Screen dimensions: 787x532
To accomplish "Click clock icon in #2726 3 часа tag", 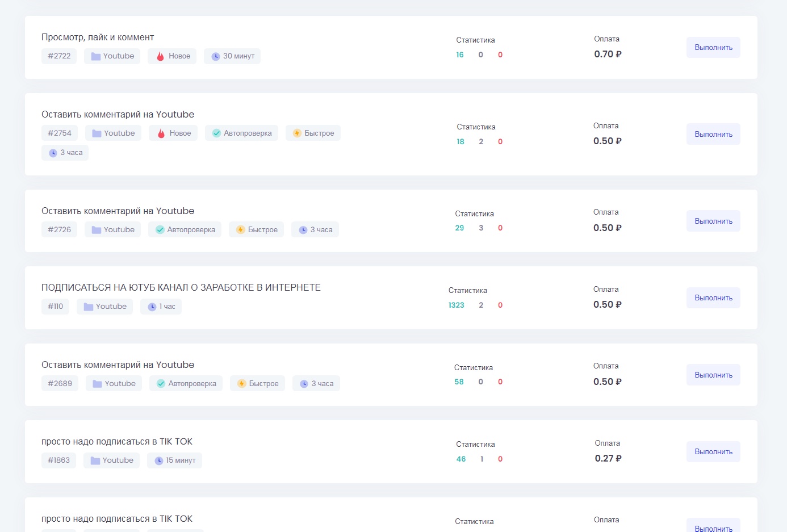I will 303,230.
